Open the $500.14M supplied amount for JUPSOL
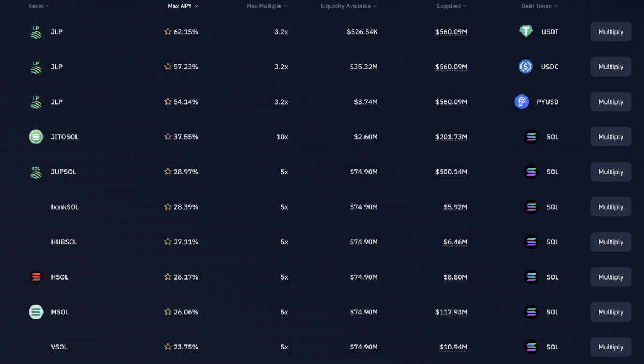The width and height of the screenshot is (644, 364). click(451, 172)
